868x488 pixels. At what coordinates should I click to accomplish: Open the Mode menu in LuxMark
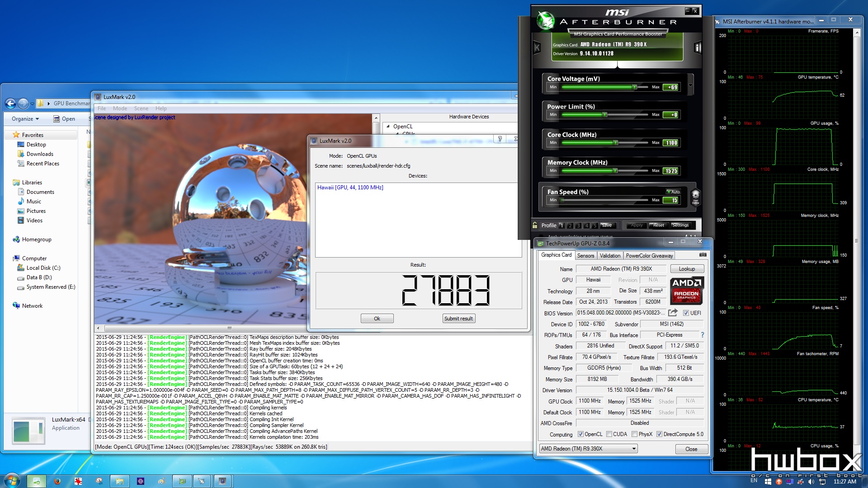tap(120, 108)
